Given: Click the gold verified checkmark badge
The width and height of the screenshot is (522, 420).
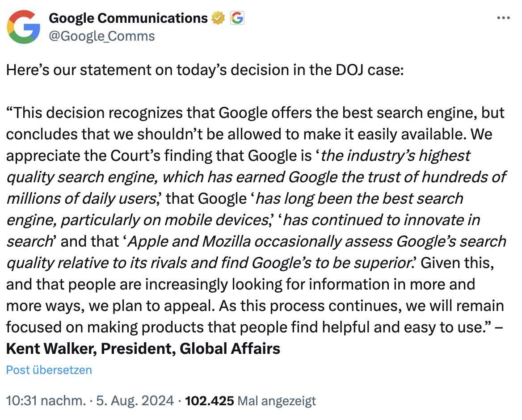Looking at the screenshot, I should tap(218, 18).
